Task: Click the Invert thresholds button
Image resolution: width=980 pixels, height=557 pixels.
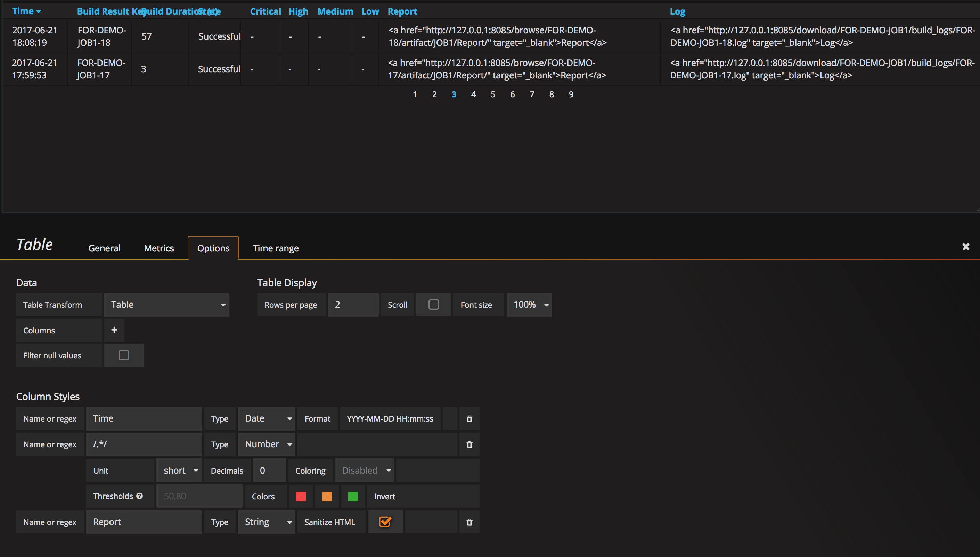Action: tap(384, 496)
